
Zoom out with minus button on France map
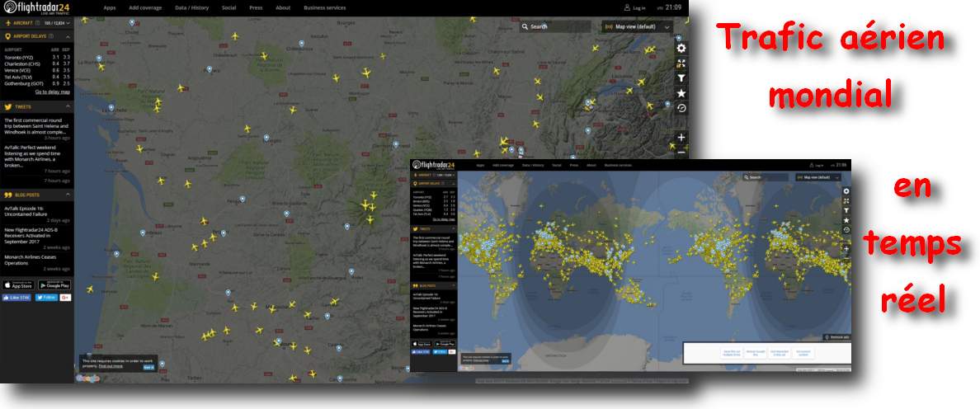click(x=681, y=152)
